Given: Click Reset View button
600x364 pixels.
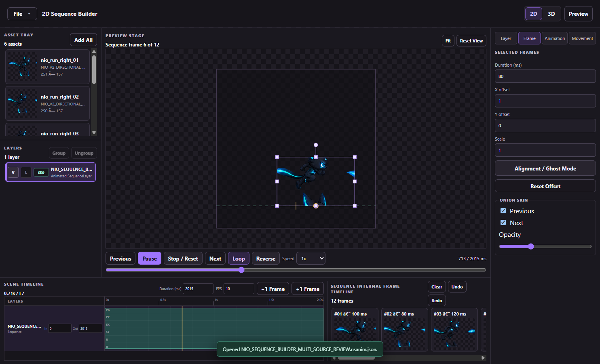Looking at the screenshot, I should click(471, 41).
